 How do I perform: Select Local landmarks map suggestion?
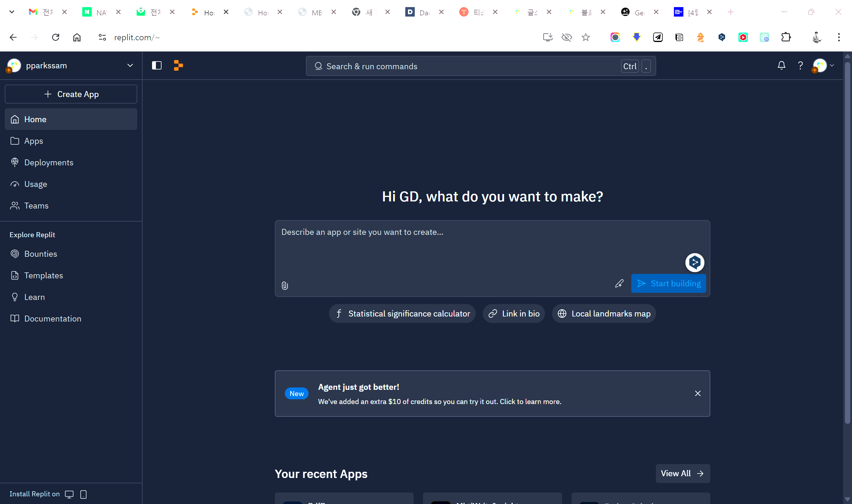(604, 314)
